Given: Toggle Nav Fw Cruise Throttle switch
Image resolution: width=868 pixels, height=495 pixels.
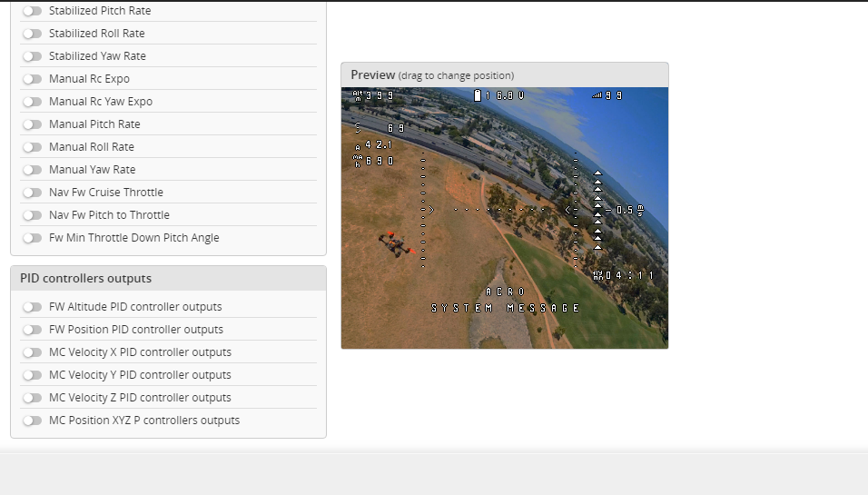Looking at the screenshot, I should click(32, 193).
